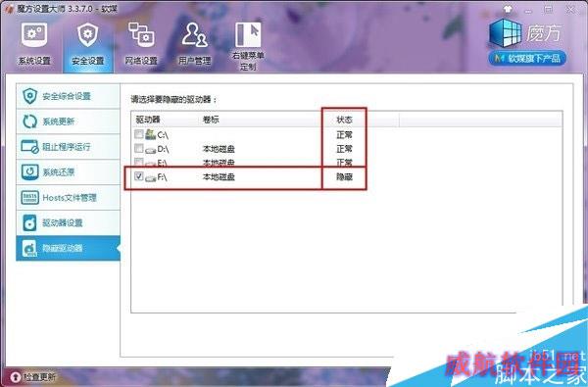Open 阻止程序运行 sidebar item

click(x=68, y=147)
